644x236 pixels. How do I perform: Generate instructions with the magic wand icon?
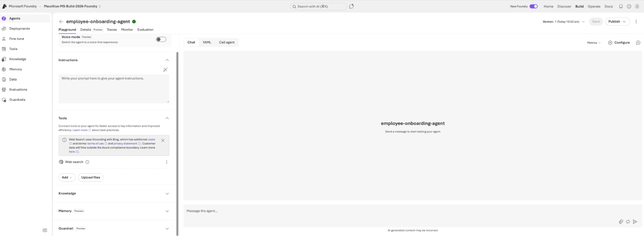(165, 70)
